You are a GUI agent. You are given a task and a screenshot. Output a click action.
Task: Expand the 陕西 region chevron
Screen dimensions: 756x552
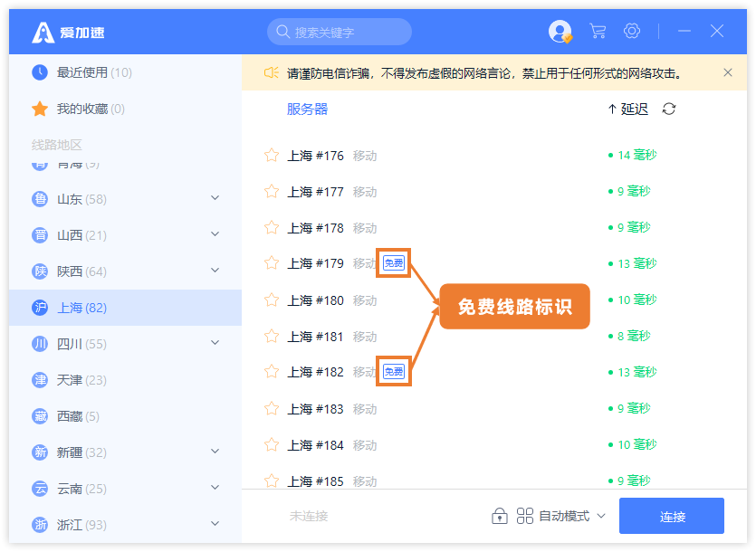click(215, 271)
